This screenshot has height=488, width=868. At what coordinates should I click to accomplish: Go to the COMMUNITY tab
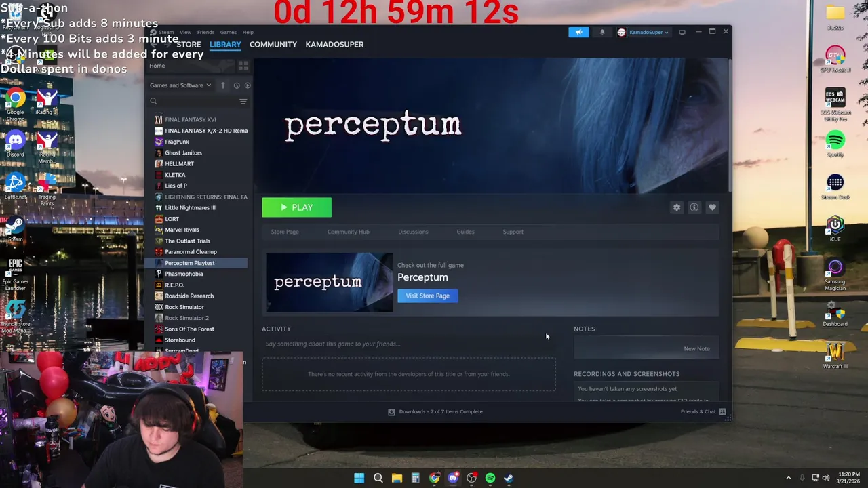[x=273, y=45]
